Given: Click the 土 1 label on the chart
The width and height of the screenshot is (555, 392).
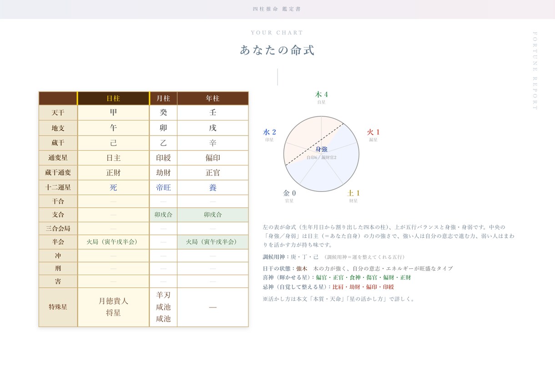Looking at the screenshot, I should click(x=353, y=193).
